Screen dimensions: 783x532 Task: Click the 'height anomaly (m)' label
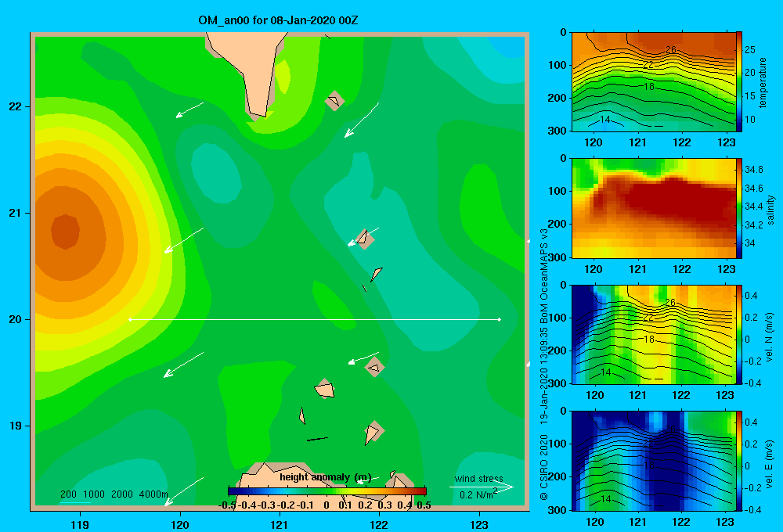click(x=325, y=477)
